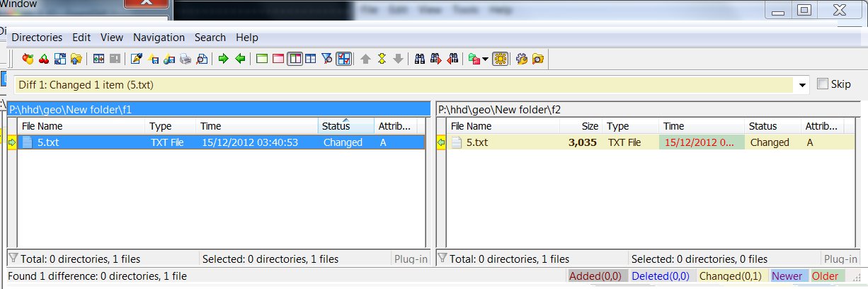Screen dimensions: 868x289
Task: Click the plain binoculars find icon
Action: pyautogui.click(x=420, y=59)
